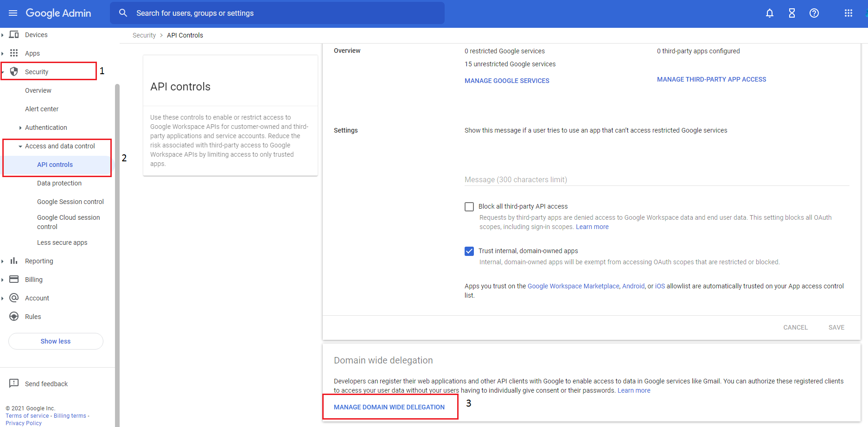Open the notifications bell
Viewport: 868px width, 427px height.
pyautogui.click(x=769, y=13)
